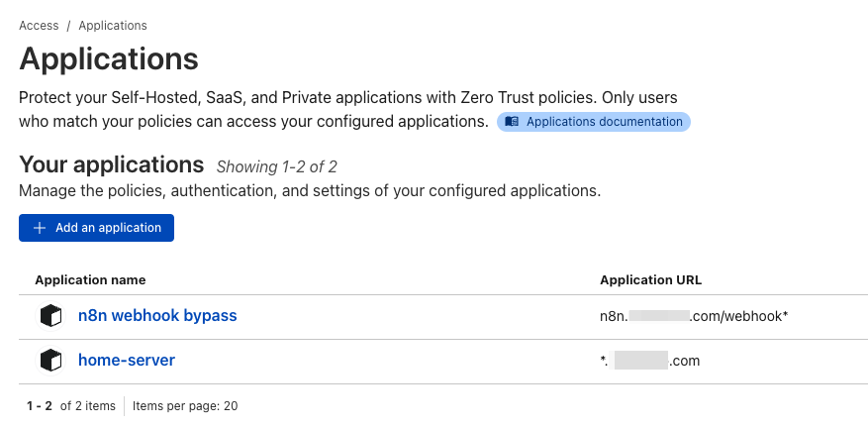Sort by Application name column header
868x428 pixels.
coord(90,280)
